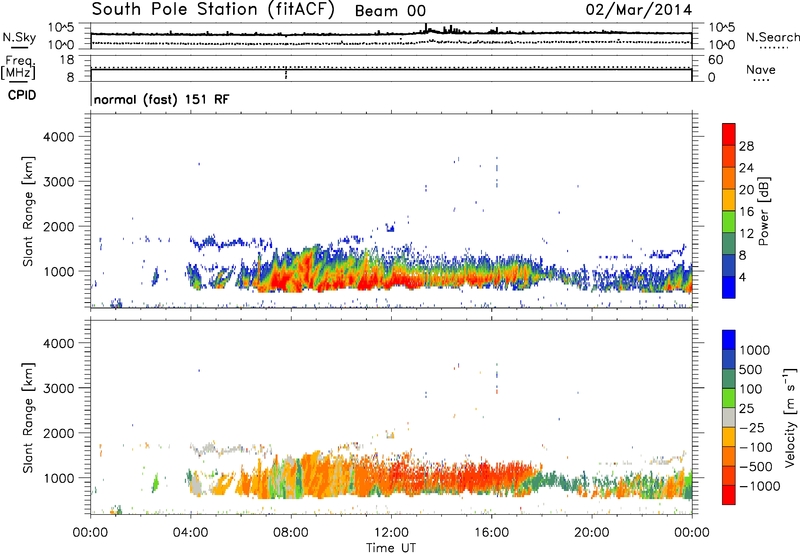Click the 'Nave' legend label
800x554 pixels.
click(x=761, y=70)
